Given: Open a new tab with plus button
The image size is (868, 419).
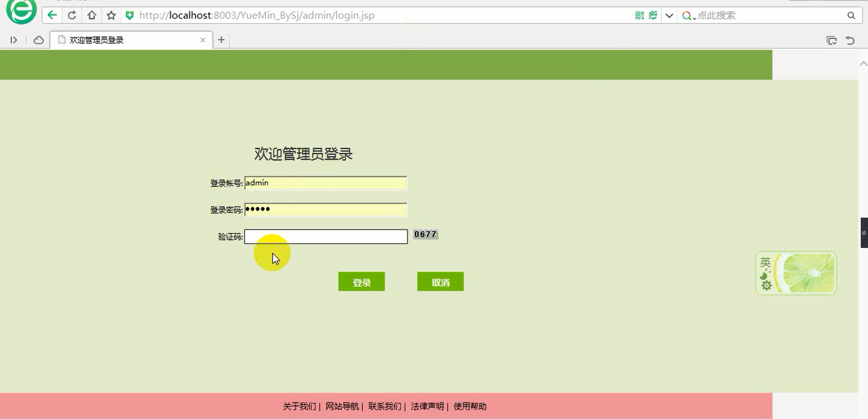Looking at the screenshot, I should (x=221, y=40).
